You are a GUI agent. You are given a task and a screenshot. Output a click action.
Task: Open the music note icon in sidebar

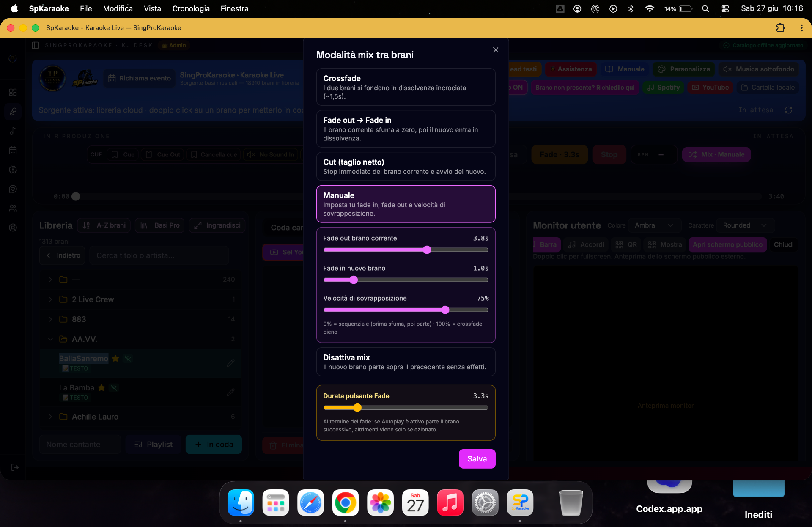pos(13,131)
